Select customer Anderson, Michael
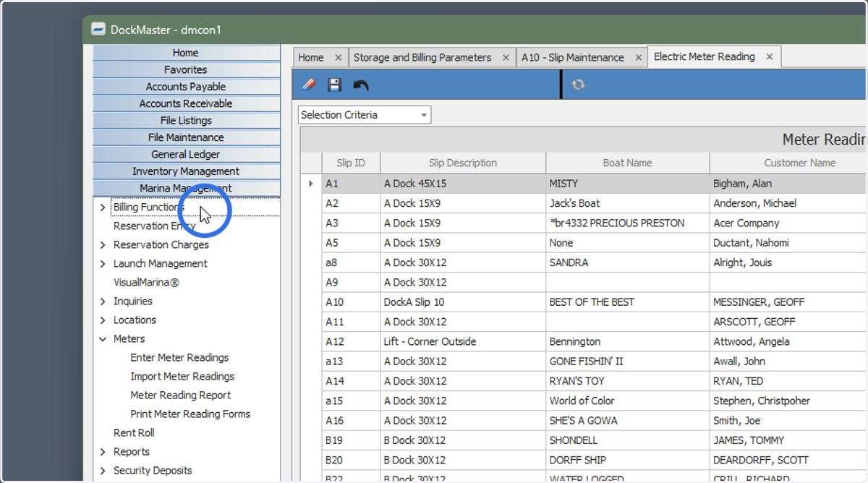868x483 pixels. tap(788, 203)
